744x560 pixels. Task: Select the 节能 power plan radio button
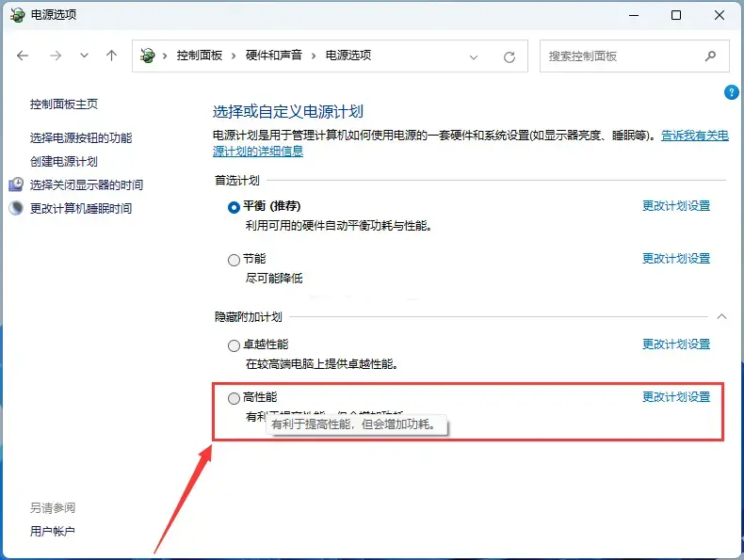tap(234, 260)
